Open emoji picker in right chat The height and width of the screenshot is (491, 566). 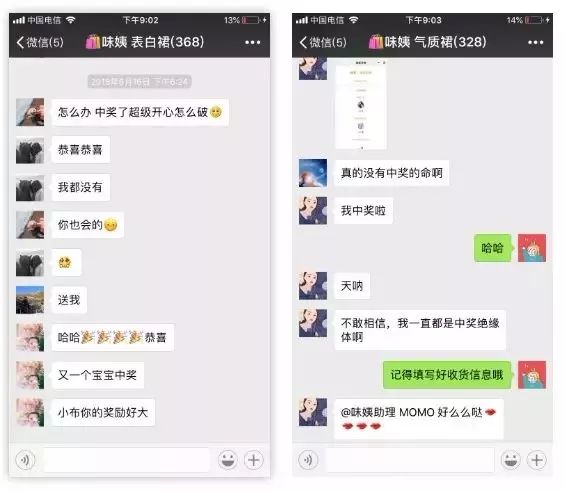click(511, 460)
